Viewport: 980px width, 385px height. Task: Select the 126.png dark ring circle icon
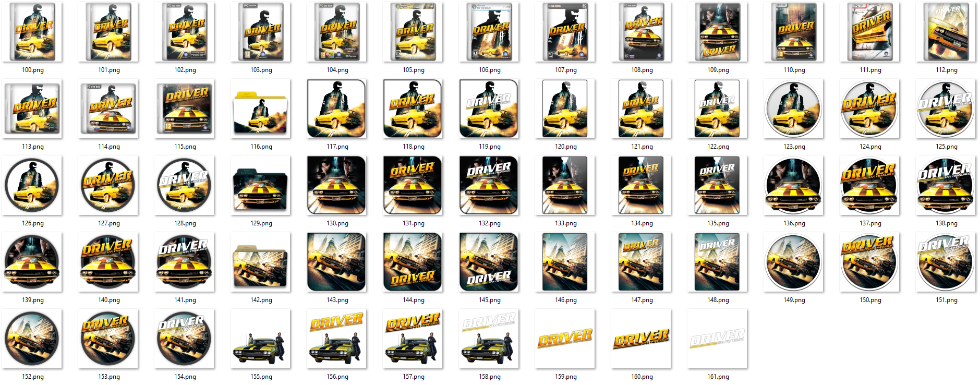(x=32, y=185)
